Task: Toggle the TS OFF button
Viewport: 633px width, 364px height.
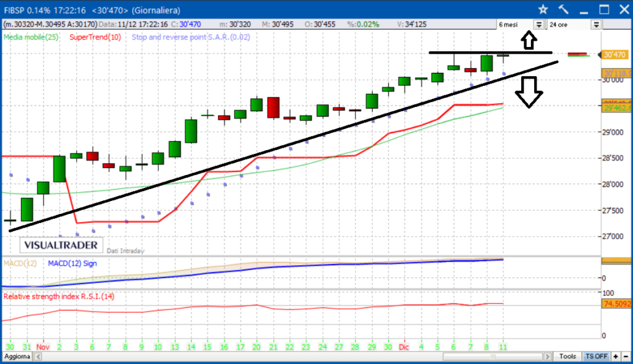Action: pyautogui.click(x=597, y=357)
